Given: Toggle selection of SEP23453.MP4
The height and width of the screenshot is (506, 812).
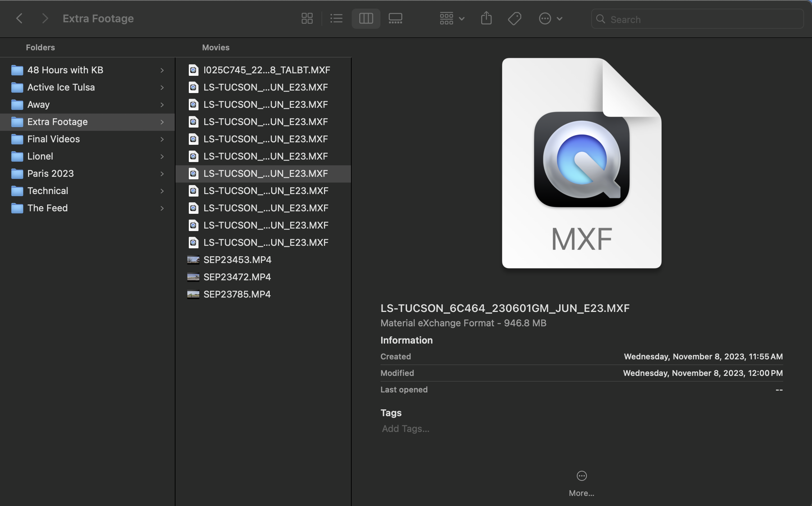Looking at the screenshot, I should coord(238,259).
